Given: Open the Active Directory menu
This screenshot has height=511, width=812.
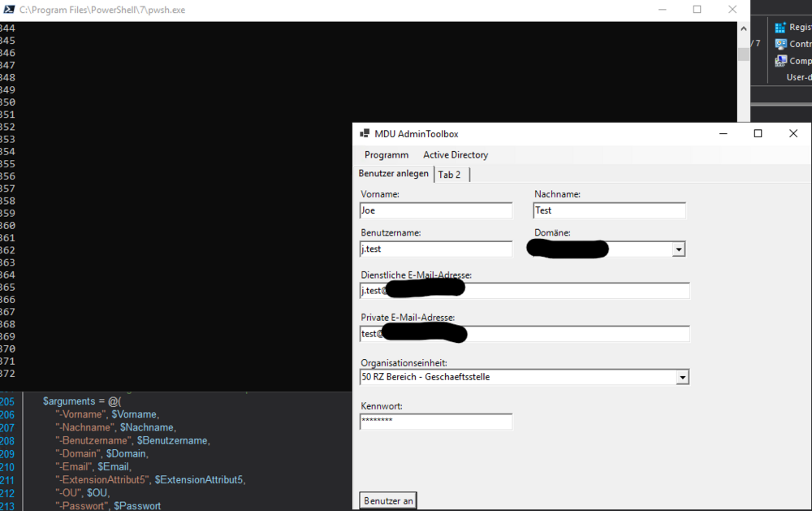Looking at the screenshot, I should (x=456, y=154).
